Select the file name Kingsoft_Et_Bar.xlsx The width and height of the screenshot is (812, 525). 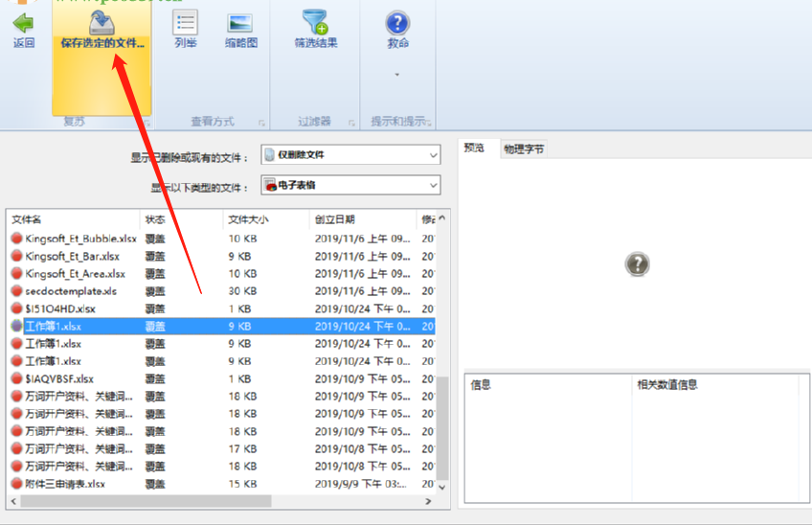tap(73, 256)
